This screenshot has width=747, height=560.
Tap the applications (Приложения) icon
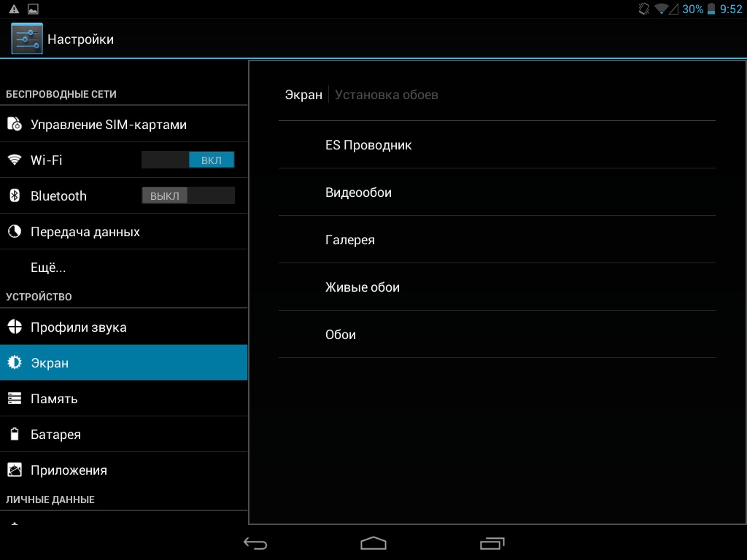point(15,470)
